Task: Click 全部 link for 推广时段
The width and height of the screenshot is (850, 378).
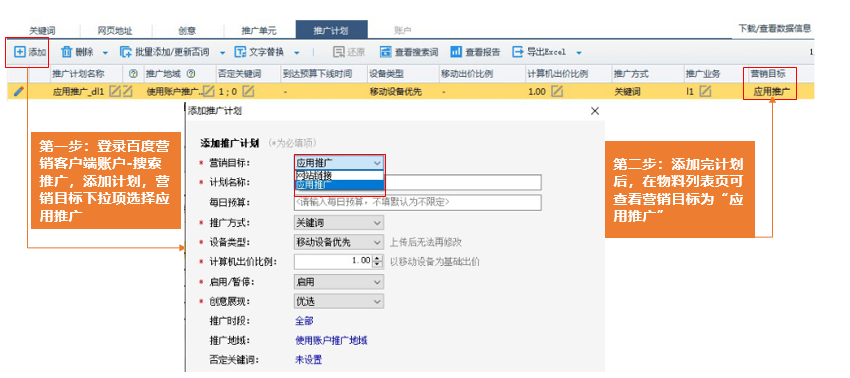Action: pos(304,321)
